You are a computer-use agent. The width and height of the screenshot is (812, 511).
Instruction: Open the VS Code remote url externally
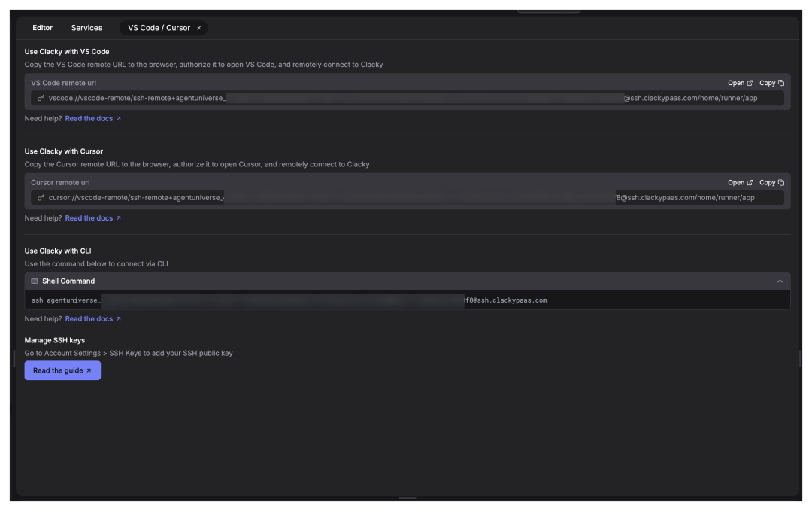pos(740,83)
